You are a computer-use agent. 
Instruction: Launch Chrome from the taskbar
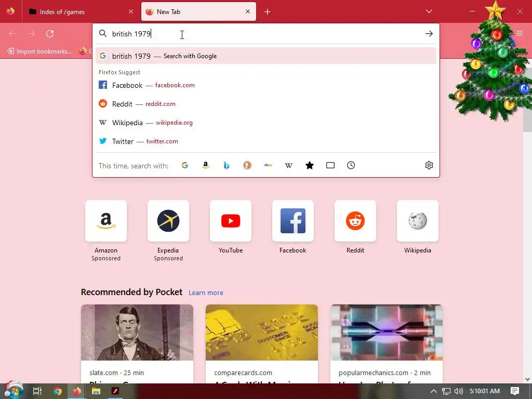(x=57, y=391)
